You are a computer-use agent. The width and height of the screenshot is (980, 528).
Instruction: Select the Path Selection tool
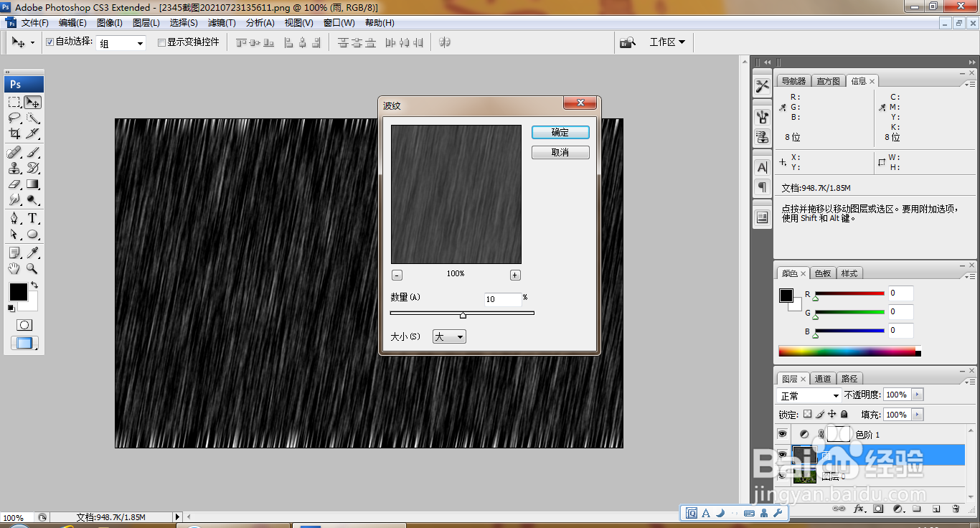(x=14, y=234)
